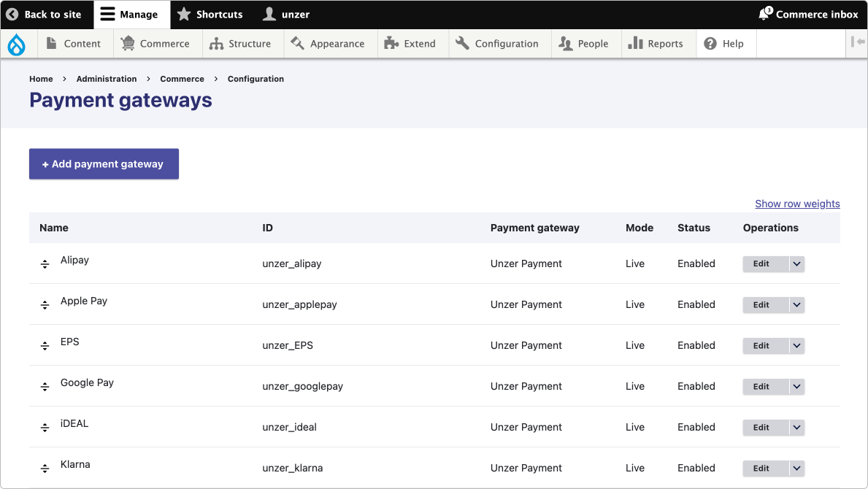Click the unzer_googlepay ID cell
The height and width of the screenshot is (489, 868).
point(303,387)
